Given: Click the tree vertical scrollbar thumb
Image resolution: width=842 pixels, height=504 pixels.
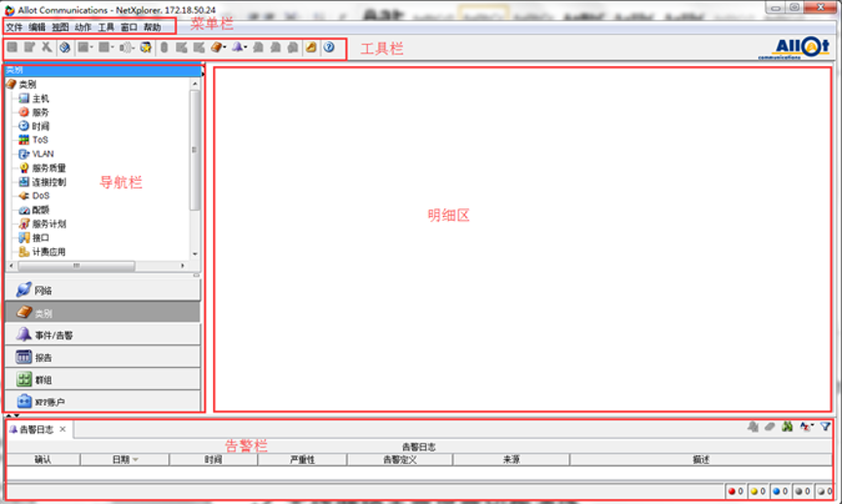Looking at the screenshot, I should 195,150.
